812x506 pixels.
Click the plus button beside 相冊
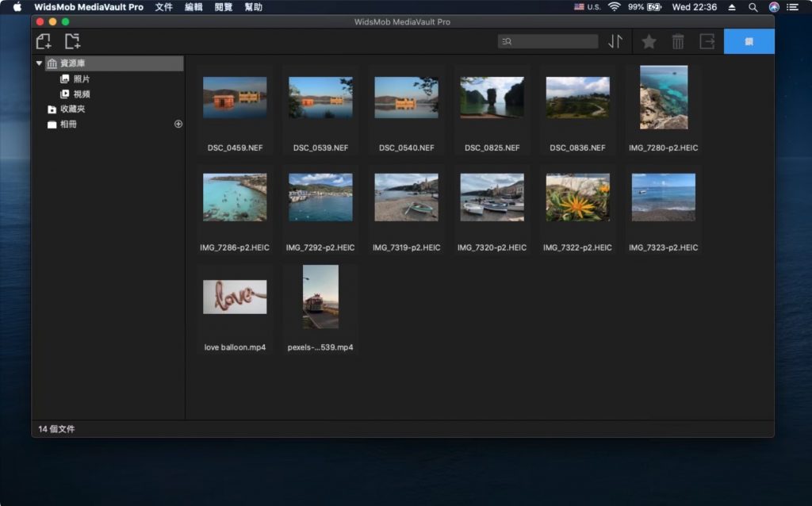coord(178,124)
